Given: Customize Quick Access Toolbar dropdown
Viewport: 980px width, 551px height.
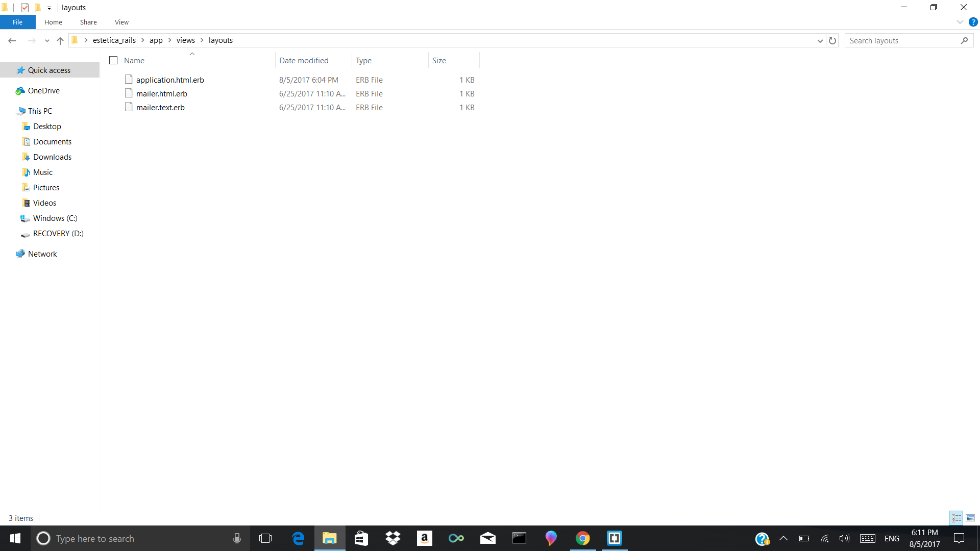Looking at the screenshot, I should pos(49,8).
